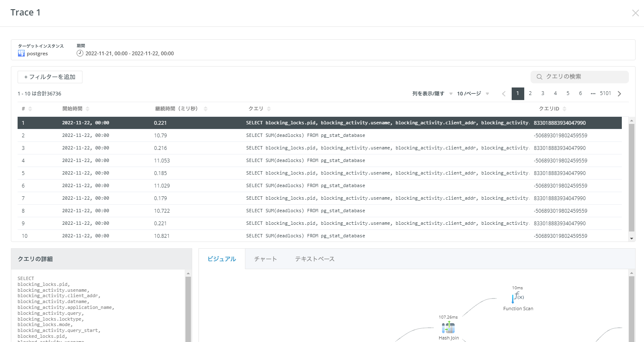Select page 1 in pagination
This screenshot has width=644, height=342.
(518, 93)
